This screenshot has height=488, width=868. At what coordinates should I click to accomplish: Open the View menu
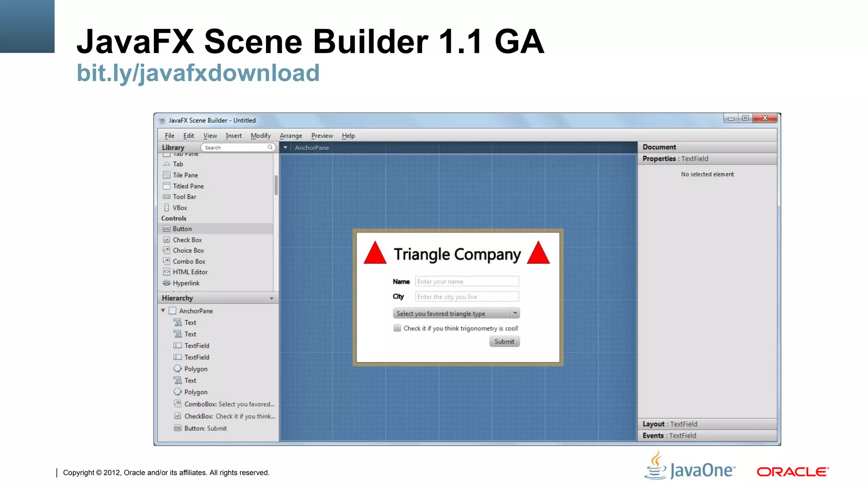[x=210, y=136]
